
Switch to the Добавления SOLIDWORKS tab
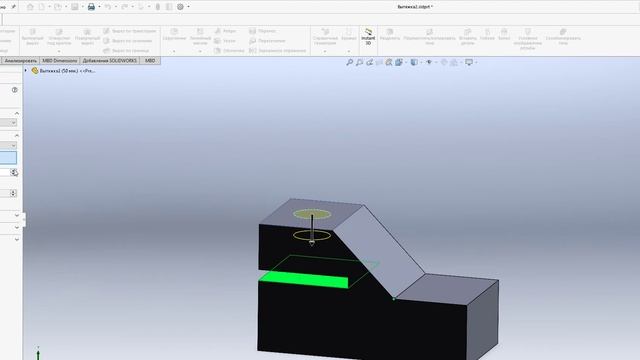(109, 60)
